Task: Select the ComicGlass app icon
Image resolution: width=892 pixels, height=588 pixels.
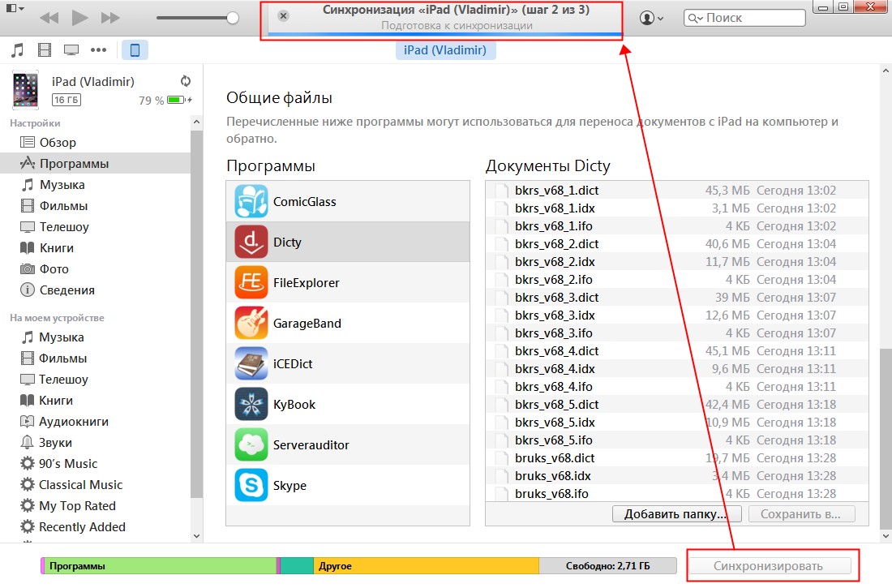Action: 251,201
